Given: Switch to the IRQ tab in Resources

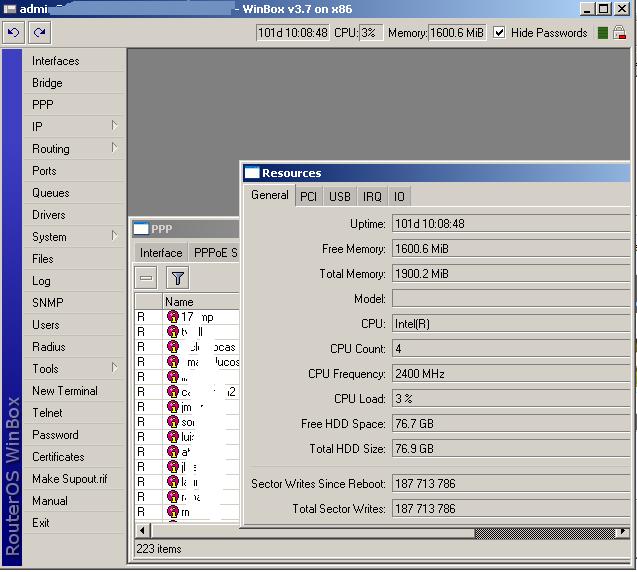Looking at the screenshot, I should [372, 197].
